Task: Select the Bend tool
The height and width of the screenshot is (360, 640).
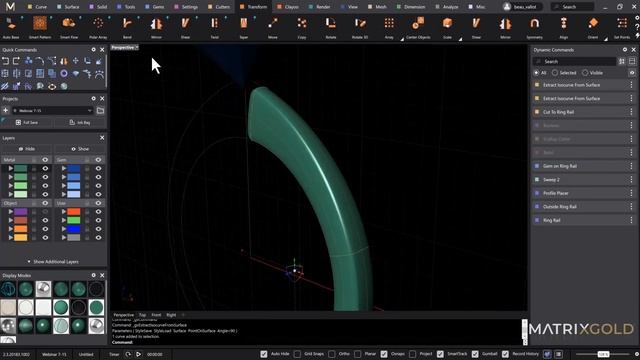Action: [127, 27]
